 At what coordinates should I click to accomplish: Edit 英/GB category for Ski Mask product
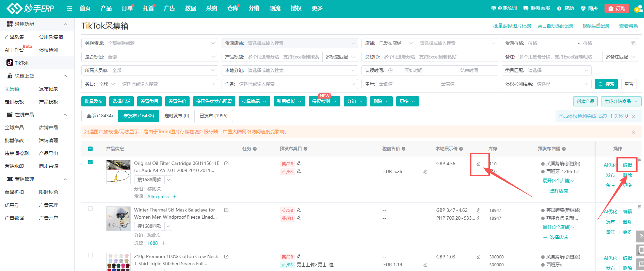(x=299, y=210)
